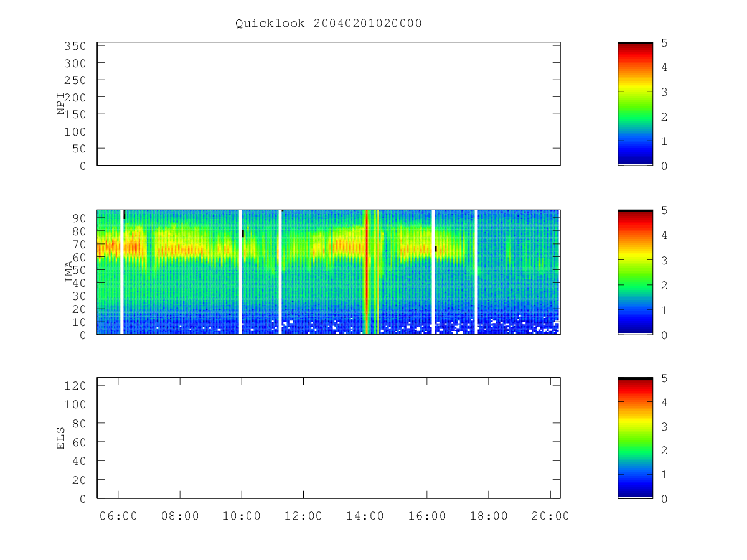This screenshot has height=560, width=747.
Task: Click the Quicklook 20040201020000 plot title
Action: [329, 23]
